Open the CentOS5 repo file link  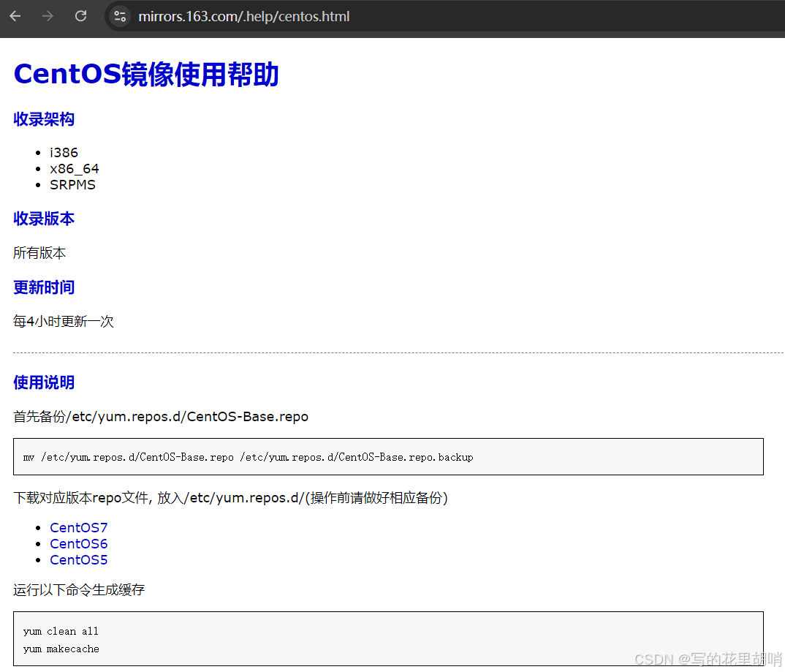[x=78, y=559]
